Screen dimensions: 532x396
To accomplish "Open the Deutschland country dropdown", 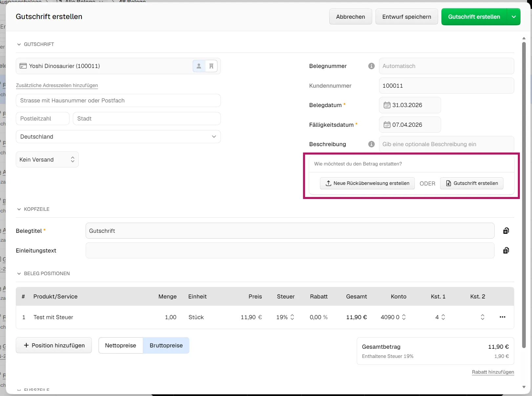I will tap(118, 137).
